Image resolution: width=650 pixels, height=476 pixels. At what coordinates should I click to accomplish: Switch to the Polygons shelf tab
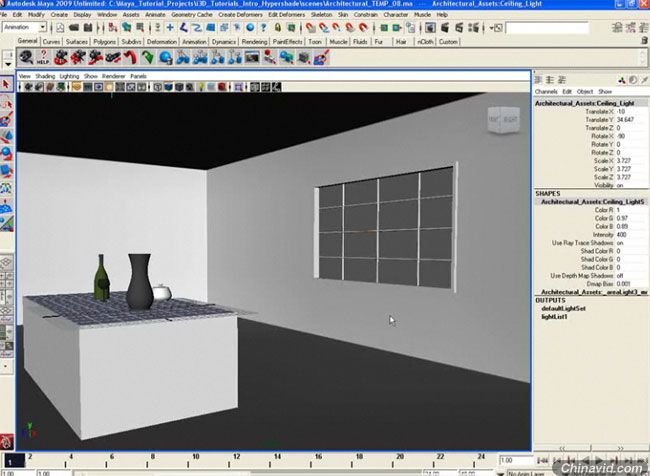(104, 42)
